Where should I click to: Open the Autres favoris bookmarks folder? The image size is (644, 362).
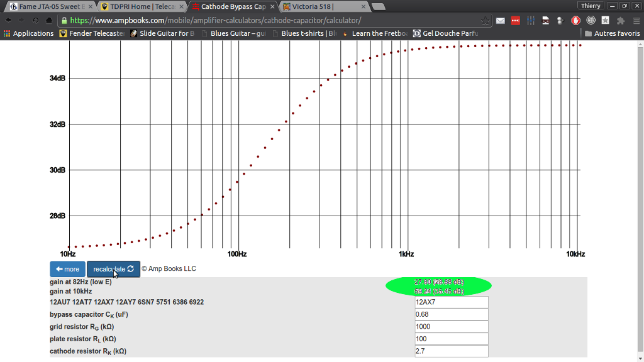[612, 33]
